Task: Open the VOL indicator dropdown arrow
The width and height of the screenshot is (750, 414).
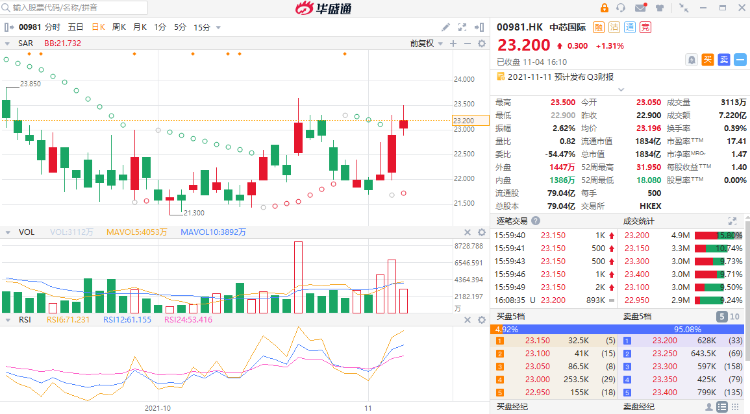Action: tap(8, 232)
